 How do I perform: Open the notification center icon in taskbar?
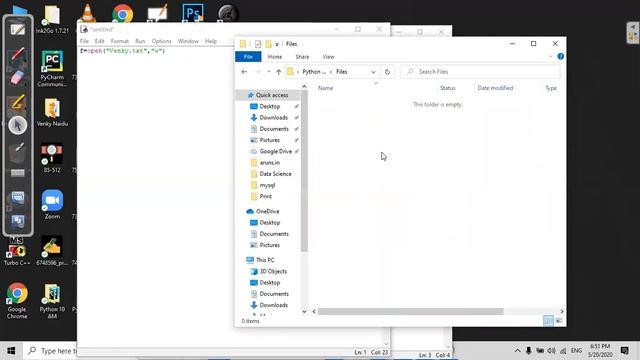tap(624, 351)
